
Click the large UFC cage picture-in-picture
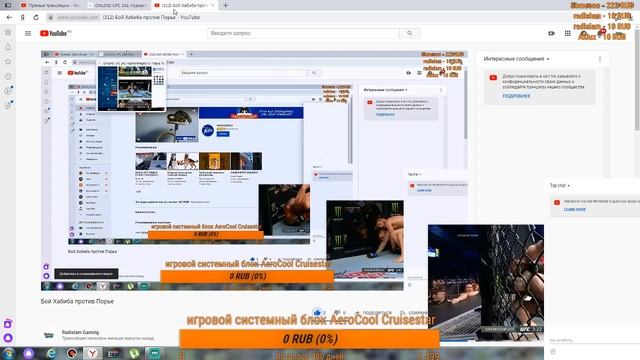pos(486,283)
